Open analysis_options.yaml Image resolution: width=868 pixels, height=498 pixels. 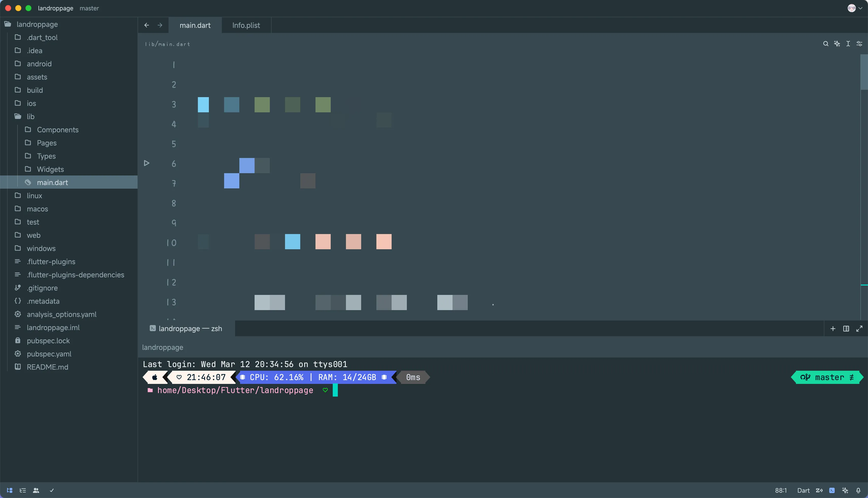click(x=69, y=314)
